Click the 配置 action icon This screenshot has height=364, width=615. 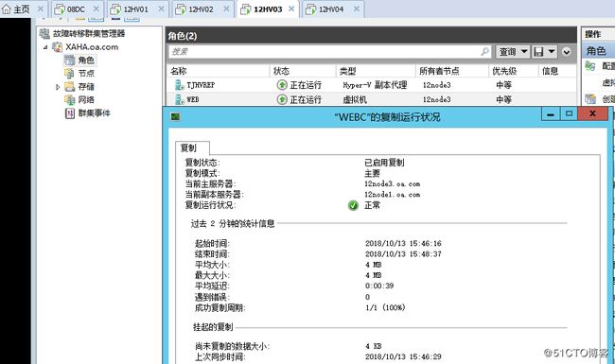coord(589,66)
